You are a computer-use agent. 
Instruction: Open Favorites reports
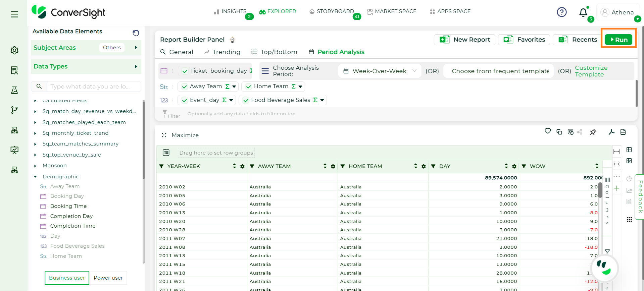pos(524,40)
